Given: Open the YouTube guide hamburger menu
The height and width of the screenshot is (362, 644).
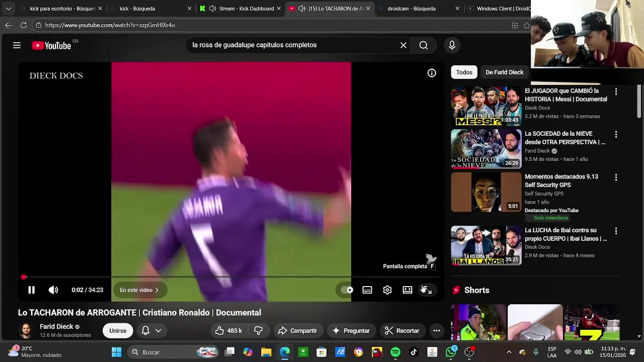Looking at the screenshot, I should [x=17, y=45].
